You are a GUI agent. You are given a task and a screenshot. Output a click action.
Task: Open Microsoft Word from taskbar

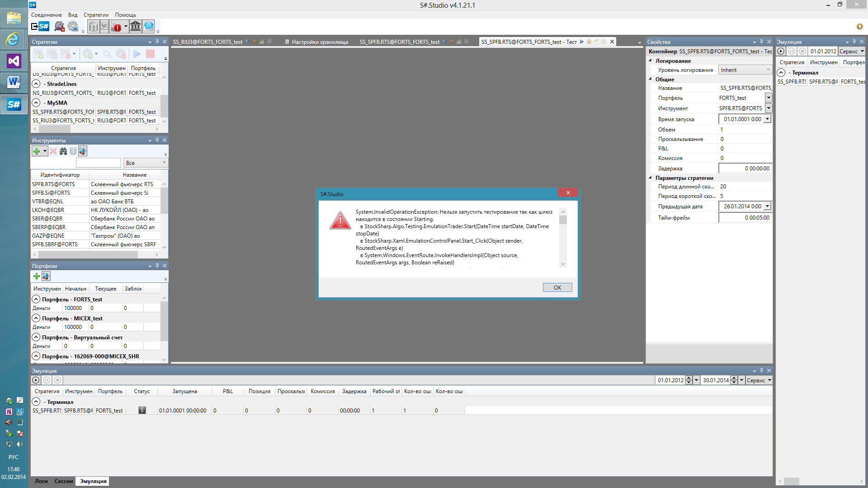point(14,83)
